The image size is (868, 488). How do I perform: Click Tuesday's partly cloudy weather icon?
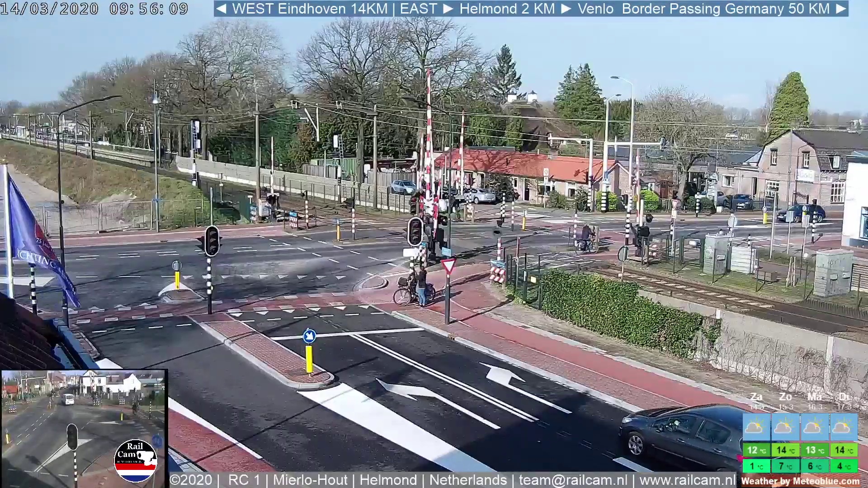843,427
